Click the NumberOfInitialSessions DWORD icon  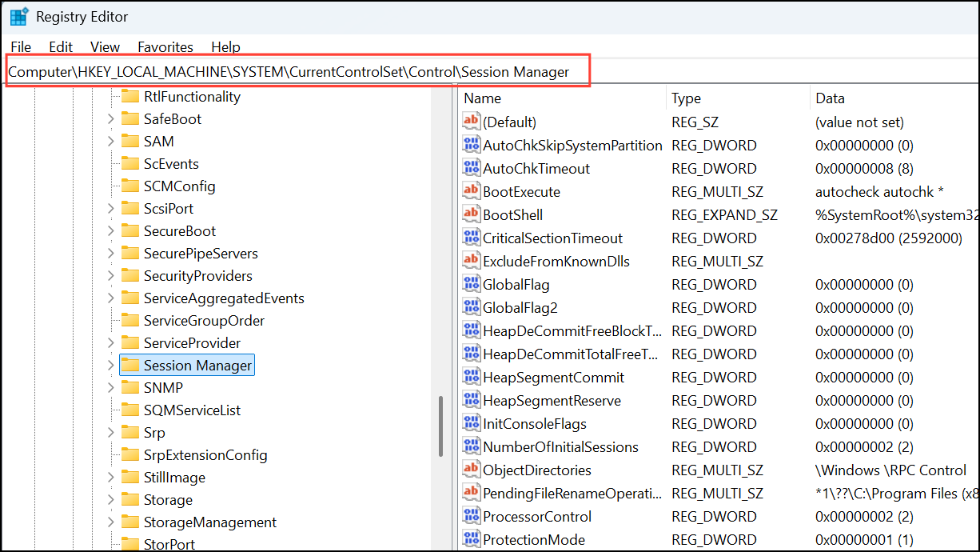[x=471, y=446]
